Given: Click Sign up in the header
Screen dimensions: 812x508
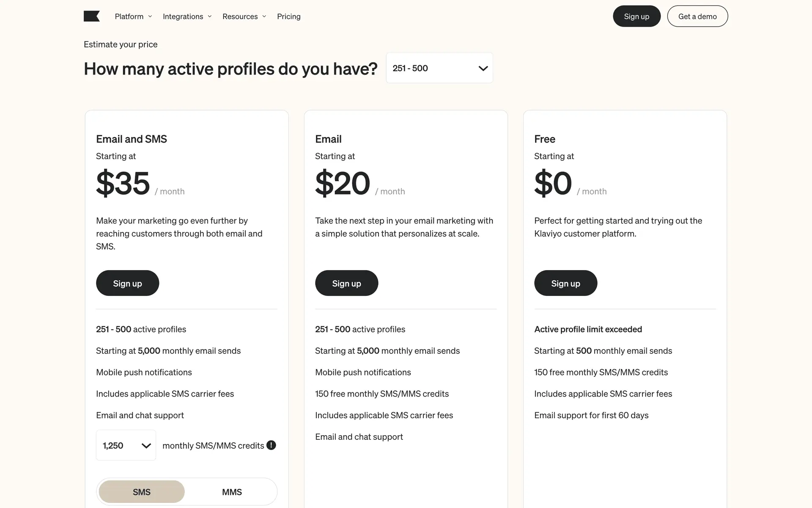Looking at the screenshot, I should pyautogui.click(x=636, y=17).
